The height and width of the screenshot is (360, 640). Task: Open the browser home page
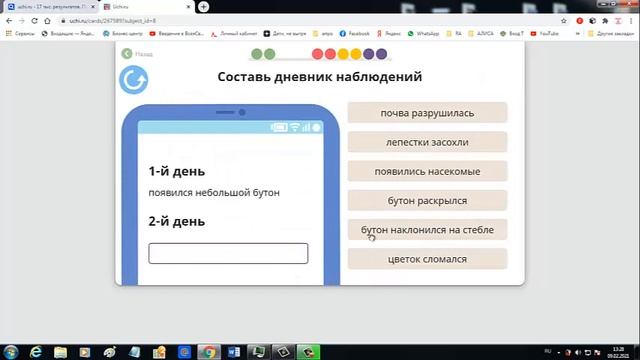point(48,21)
